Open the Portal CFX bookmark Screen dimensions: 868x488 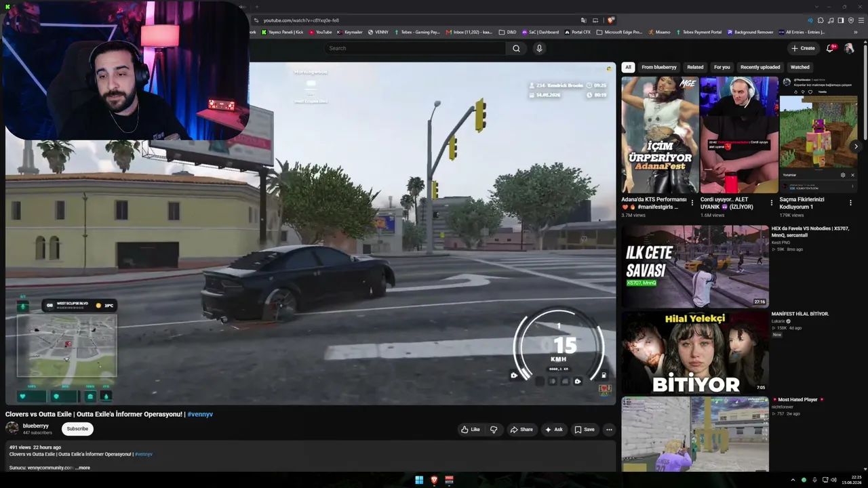point(577,32)
